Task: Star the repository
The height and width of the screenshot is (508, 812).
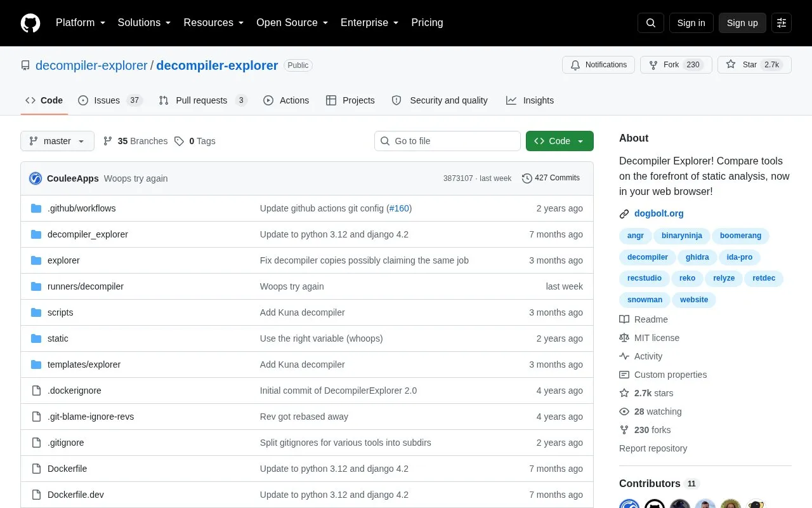Action: click(754, 65)
